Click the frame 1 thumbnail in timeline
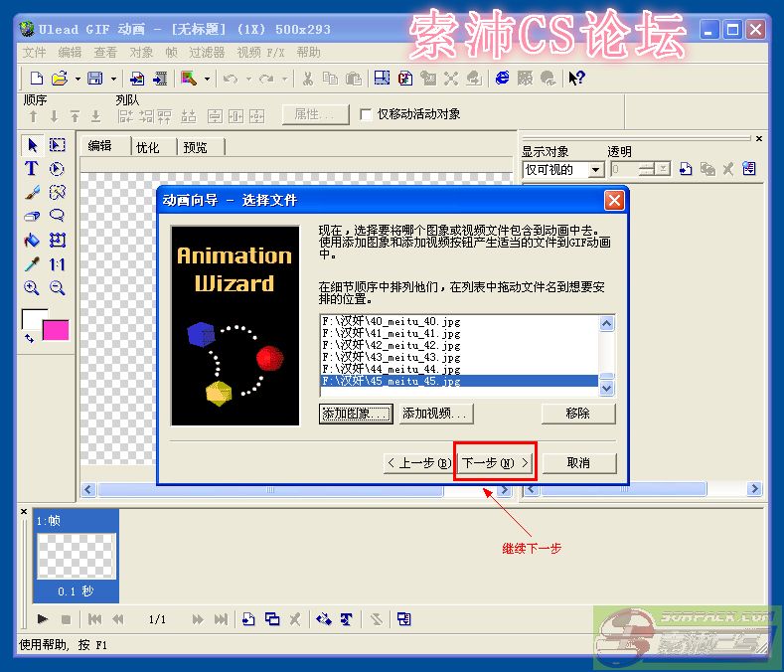Screen dimensions: 784x672 76,556
